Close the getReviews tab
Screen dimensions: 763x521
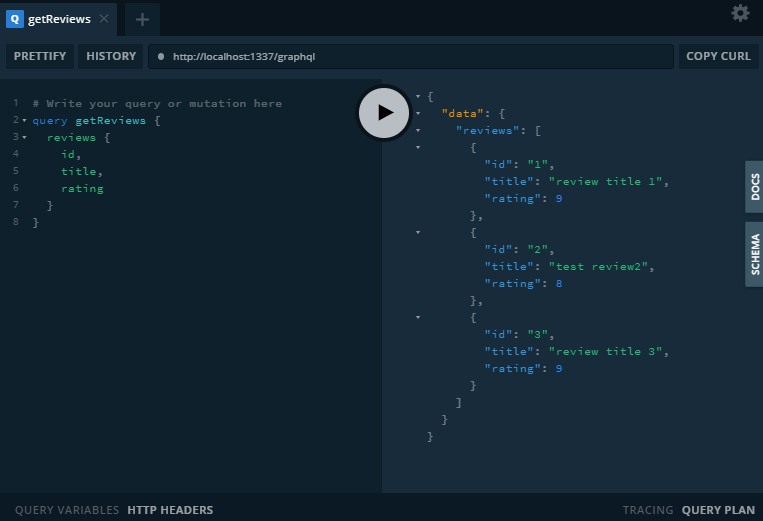click(x=104, y=19)
